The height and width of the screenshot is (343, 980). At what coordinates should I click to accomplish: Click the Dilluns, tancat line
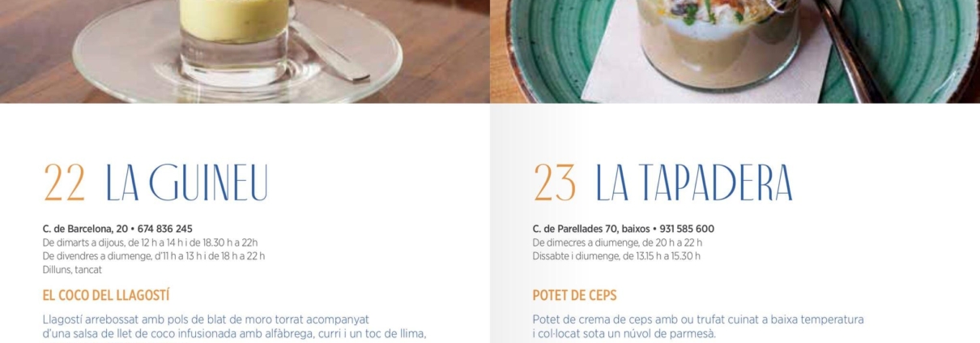pos(72,269)
